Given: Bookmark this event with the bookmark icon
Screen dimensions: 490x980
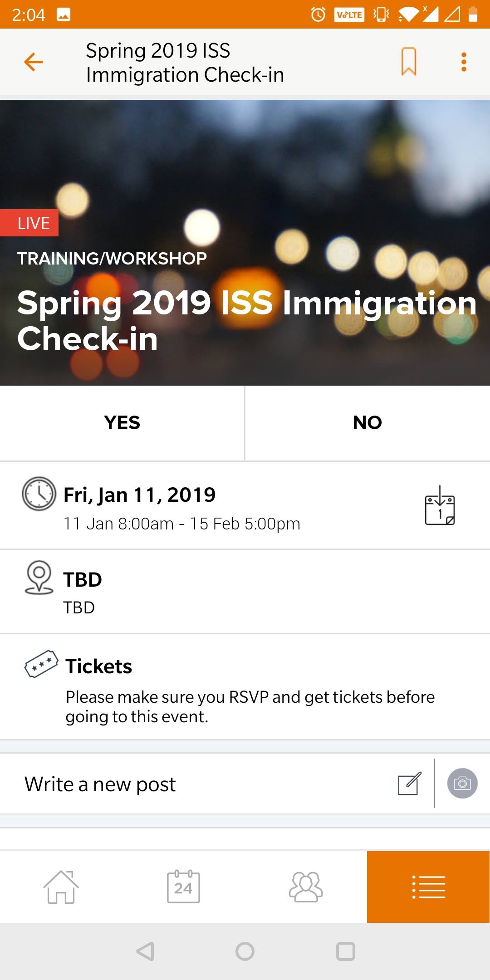Looking at the screenshot, I should tap(408, 62).
